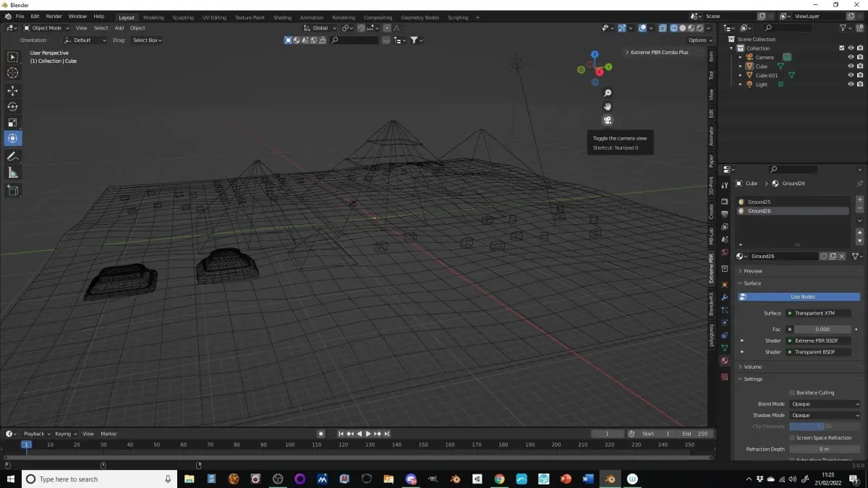
Task: Remove material slot with the minus button
Action: [859, 209]
